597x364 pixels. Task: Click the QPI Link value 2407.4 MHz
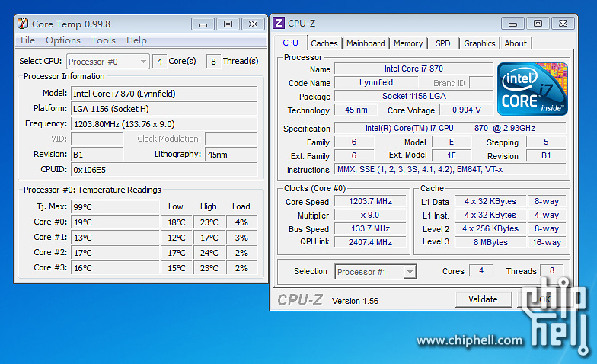point(370,242)
